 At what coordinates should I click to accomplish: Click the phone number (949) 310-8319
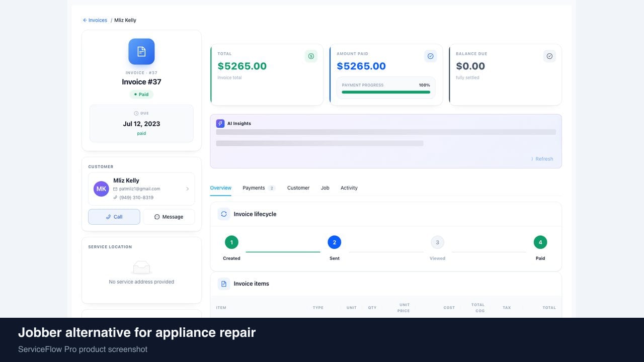pyautogui.click(x=136, y=198)
